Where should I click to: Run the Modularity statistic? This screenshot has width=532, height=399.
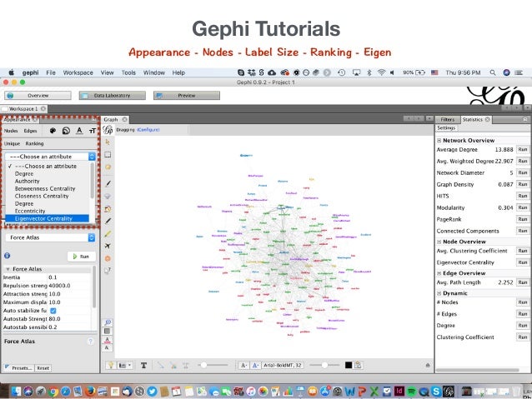(523, 207)
